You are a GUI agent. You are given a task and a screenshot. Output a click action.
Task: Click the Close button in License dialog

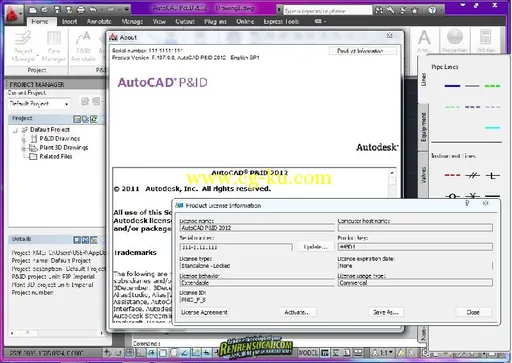[473, 312]
